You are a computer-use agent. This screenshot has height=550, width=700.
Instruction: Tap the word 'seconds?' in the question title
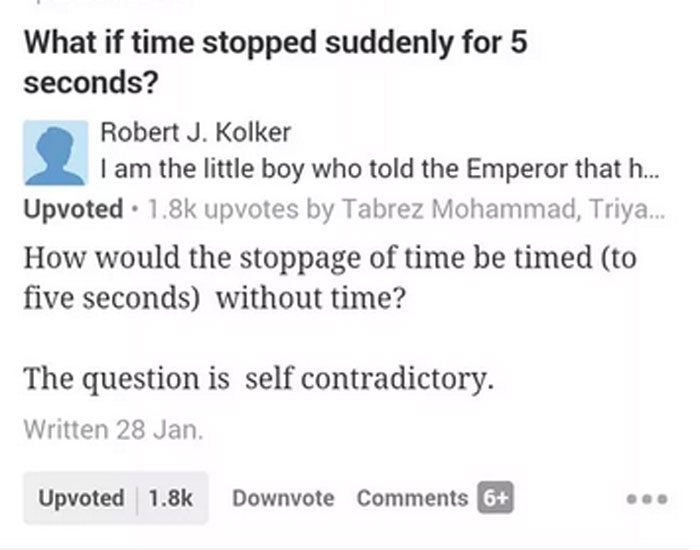click(91, 83)
